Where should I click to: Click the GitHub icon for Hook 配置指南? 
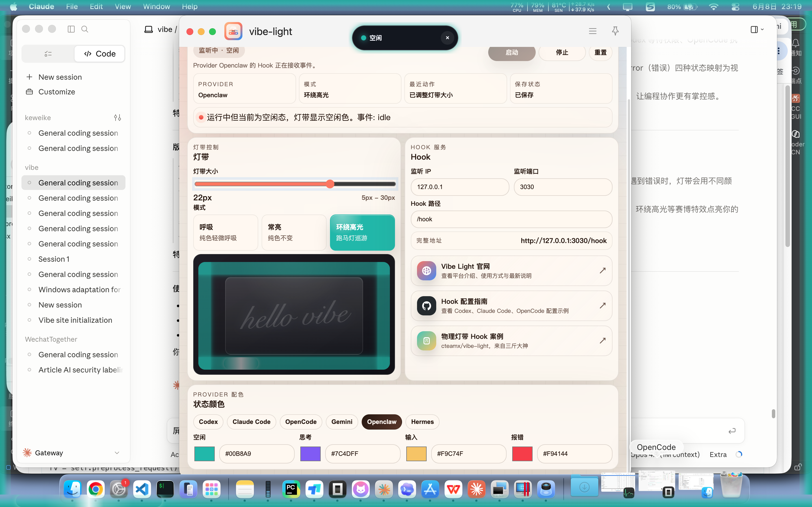coord(426,305)
